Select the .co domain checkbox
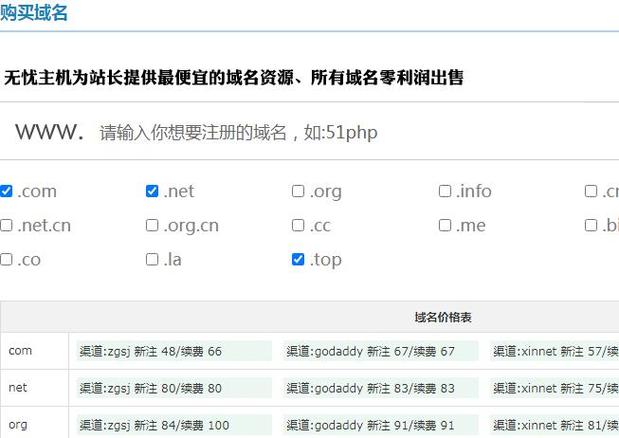Viewport: 619px width, 438px height. point(6,260)
